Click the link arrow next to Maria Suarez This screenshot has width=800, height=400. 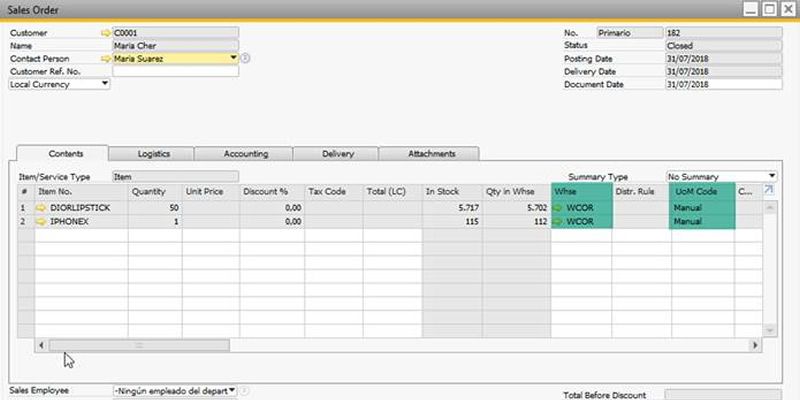[x=106, y=59]
